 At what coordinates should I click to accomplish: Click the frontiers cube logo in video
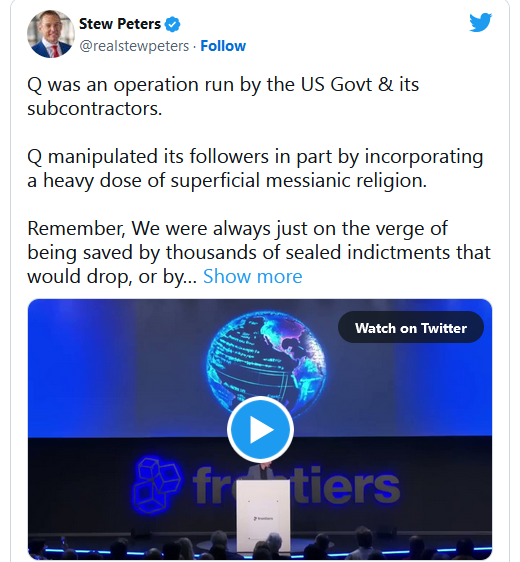[156, 485]
